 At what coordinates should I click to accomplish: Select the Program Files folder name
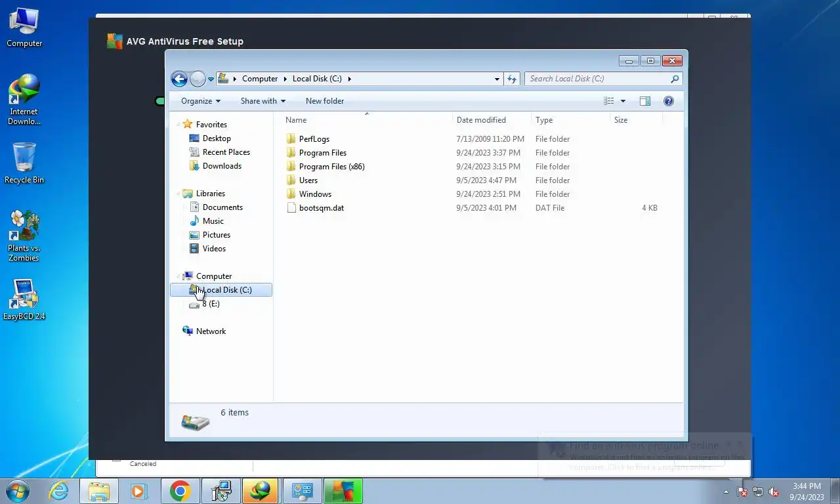click(x=322, y=153)
